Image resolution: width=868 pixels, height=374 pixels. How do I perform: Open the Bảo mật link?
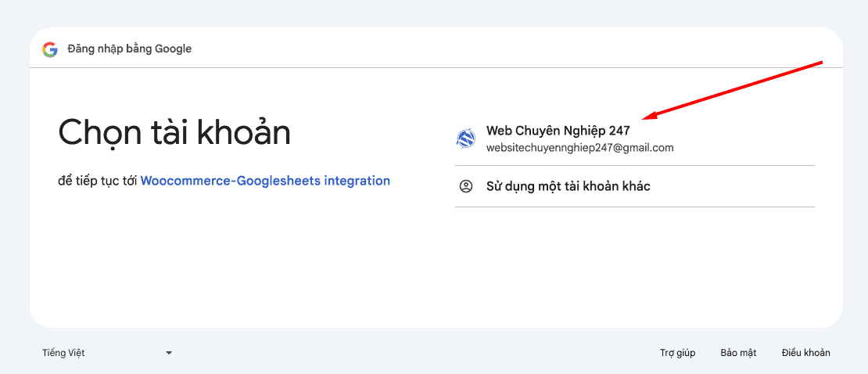(738, 352)
